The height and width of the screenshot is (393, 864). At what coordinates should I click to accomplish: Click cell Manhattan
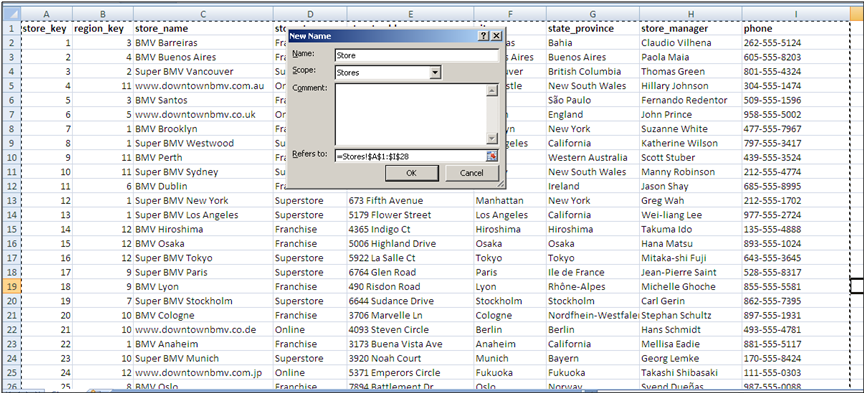[x=510, y=201]
